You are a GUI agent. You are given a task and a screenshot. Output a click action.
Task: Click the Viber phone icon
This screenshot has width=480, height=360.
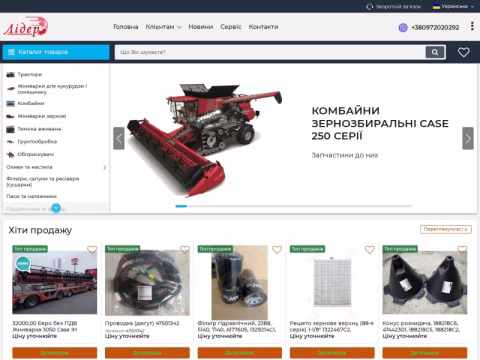[403, 27]
